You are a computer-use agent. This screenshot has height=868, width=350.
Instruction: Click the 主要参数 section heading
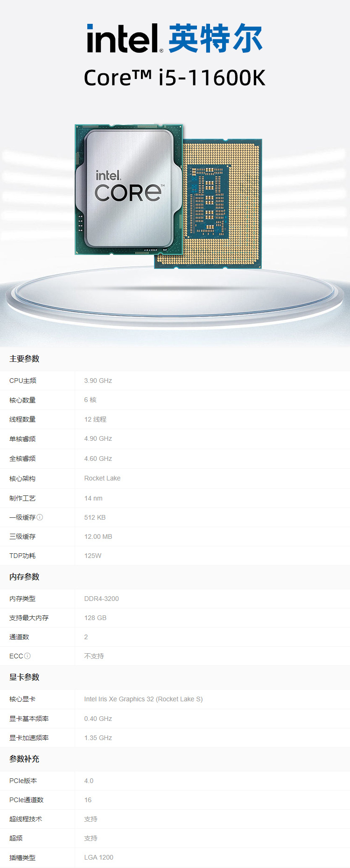24,359
